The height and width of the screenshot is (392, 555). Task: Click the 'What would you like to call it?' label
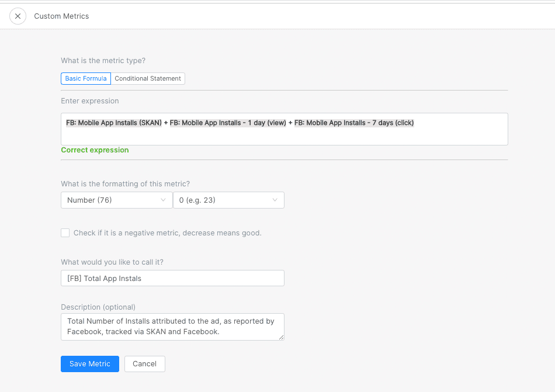tap(112, 262)
